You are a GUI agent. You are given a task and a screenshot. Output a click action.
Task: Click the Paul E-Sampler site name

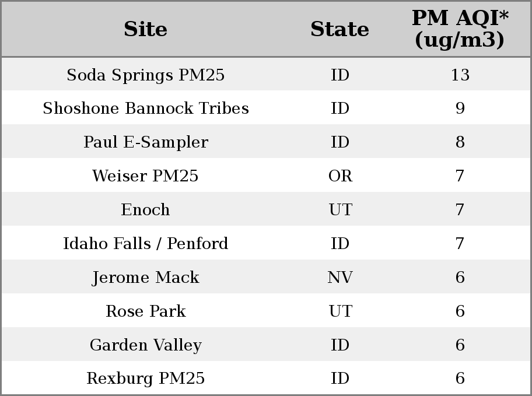coord(146,142)
